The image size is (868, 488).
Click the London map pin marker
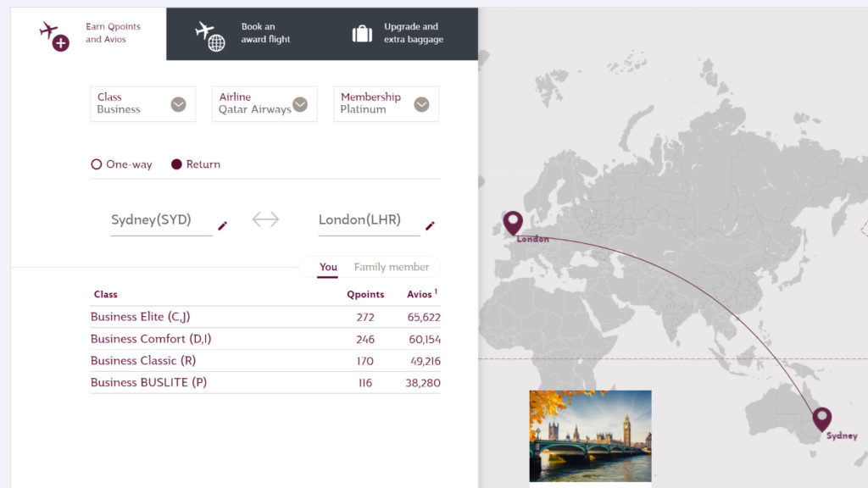[x=513, y=222]
